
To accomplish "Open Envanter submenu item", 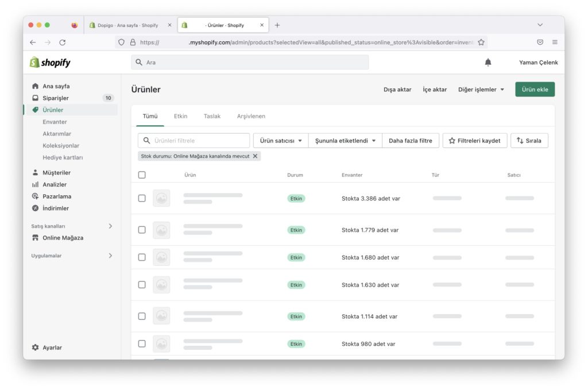I will [55, 122].
